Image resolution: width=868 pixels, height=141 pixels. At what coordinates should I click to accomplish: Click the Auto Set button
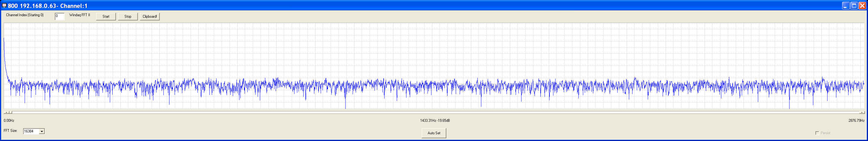434,133
